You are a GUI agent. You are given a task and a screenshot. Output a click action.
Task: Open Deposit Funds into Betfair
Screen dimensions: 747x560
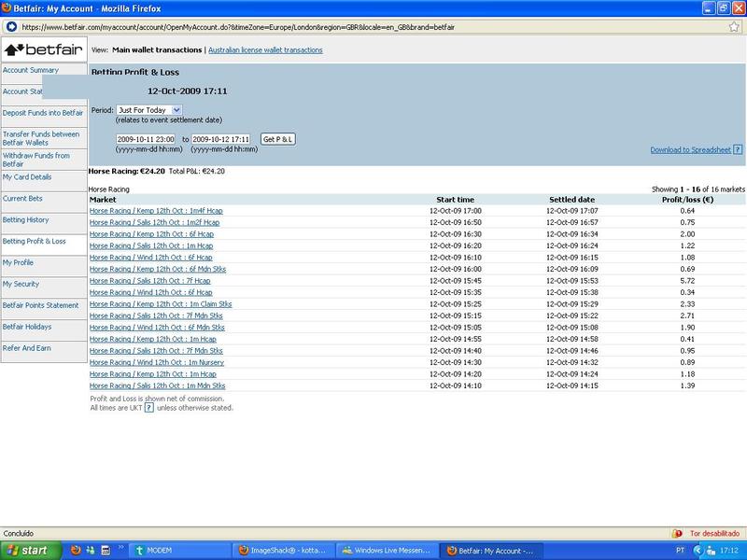43,113
